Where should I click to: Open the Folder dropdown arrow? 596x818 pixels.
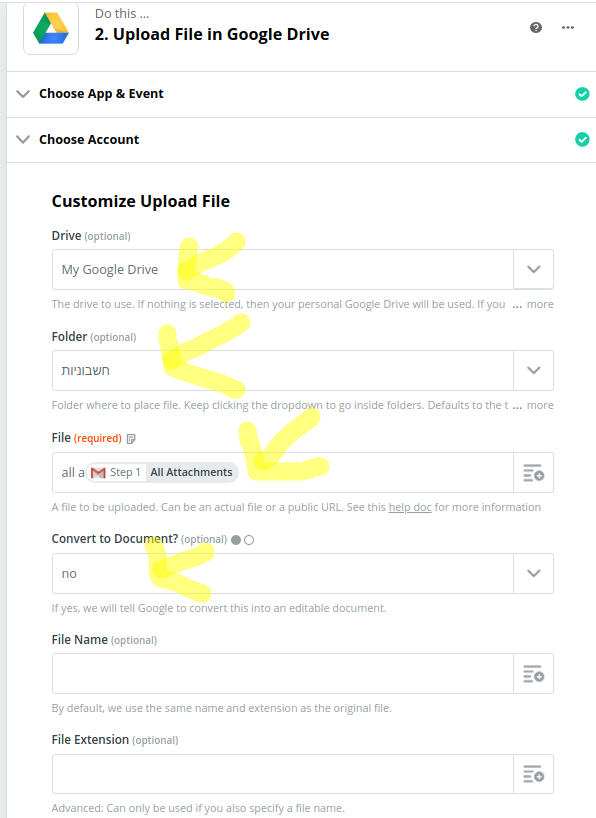point(533,370)
